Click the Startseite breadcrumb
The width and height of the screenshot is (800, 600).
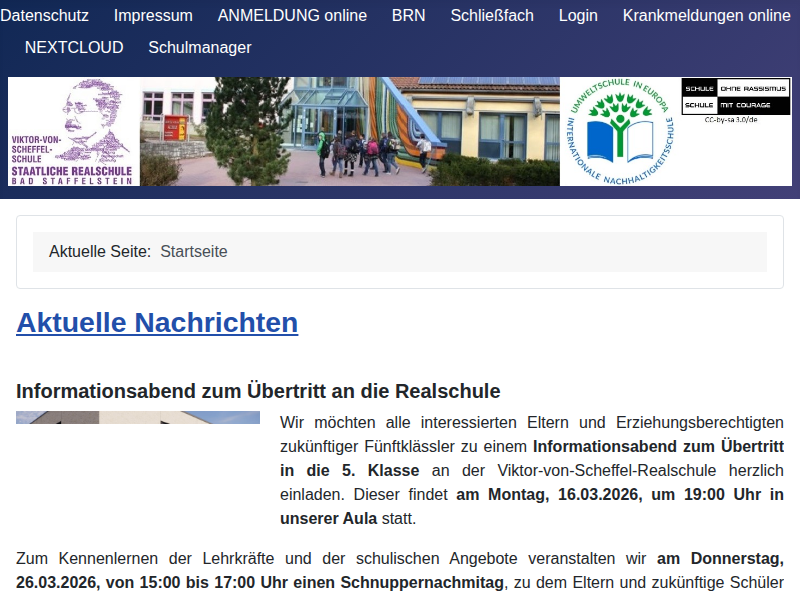pos(194,252)
